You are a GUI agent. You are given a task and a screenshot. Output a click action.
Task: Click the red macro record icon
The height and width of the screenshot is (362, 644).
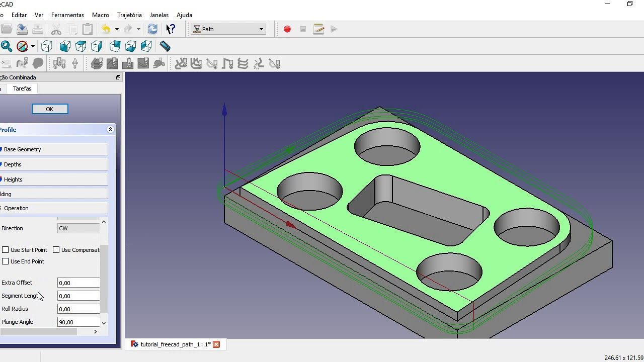[x=287, y=29]
